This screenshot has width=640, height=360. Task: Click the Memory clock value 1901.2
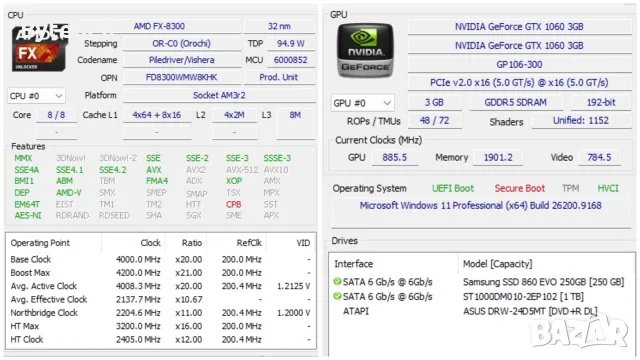(x=498, y=158)
